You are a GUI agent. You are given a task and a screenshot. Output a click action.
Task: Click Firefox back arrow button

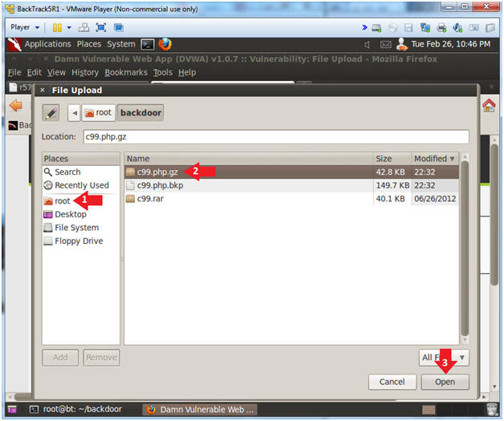pos(16,106)
